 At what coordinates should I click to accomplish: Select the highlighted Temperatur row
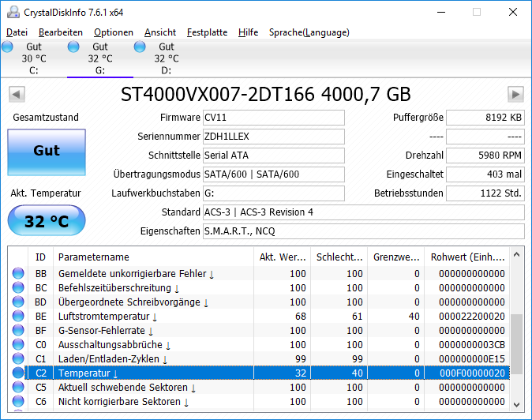tap(259, 373)
